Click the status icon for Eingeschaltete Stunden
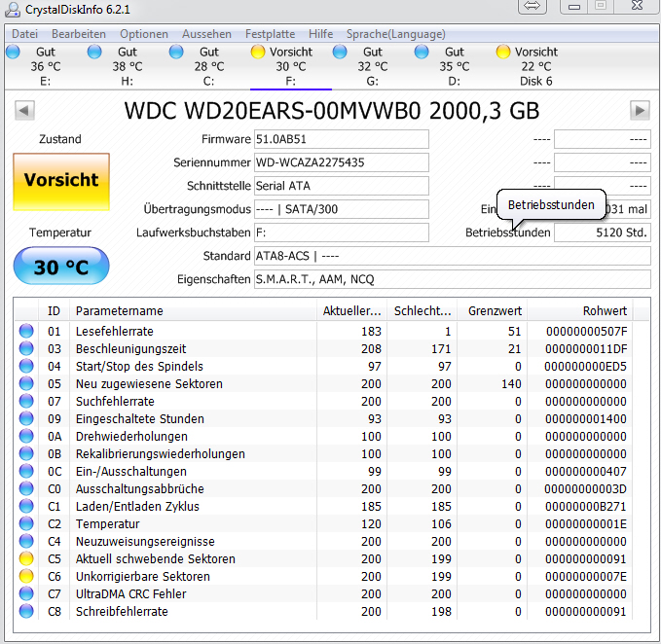The image size is (661, 644). (26, 418)
